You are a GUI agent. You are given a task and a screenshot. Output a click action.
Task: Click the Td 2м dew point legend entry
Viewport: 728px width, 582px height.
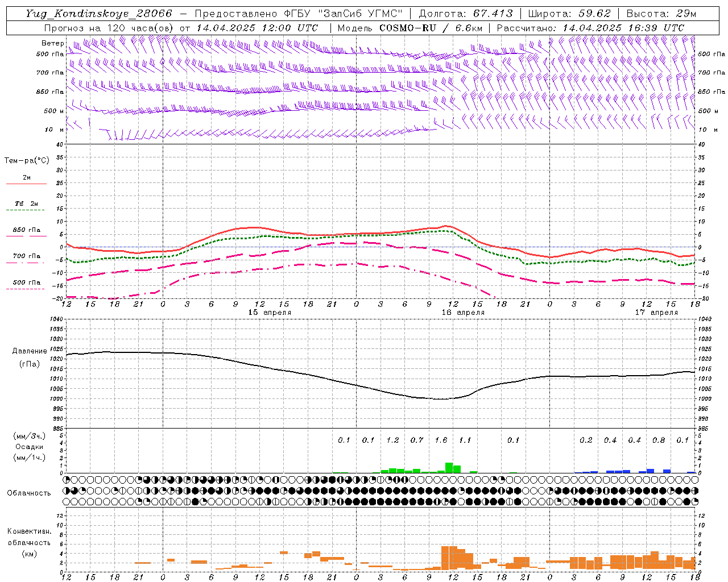(x=26, y=203)
